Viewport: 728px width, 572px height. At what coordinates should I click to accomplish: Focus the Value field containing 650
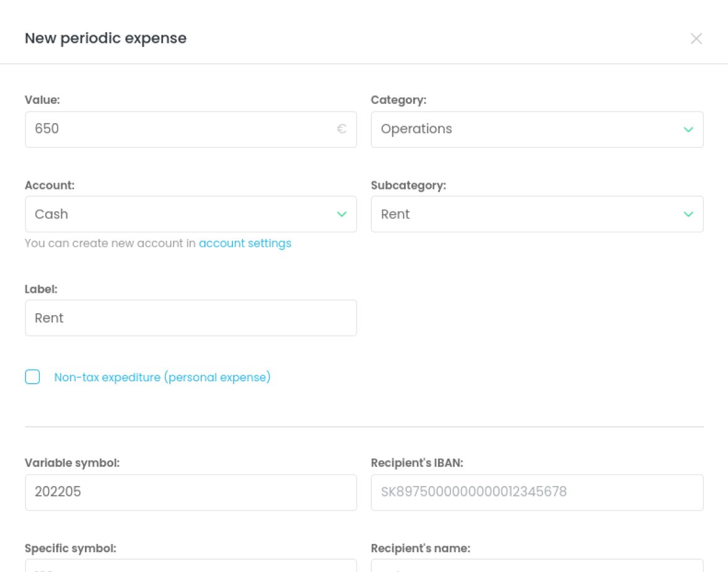(191, 129)
